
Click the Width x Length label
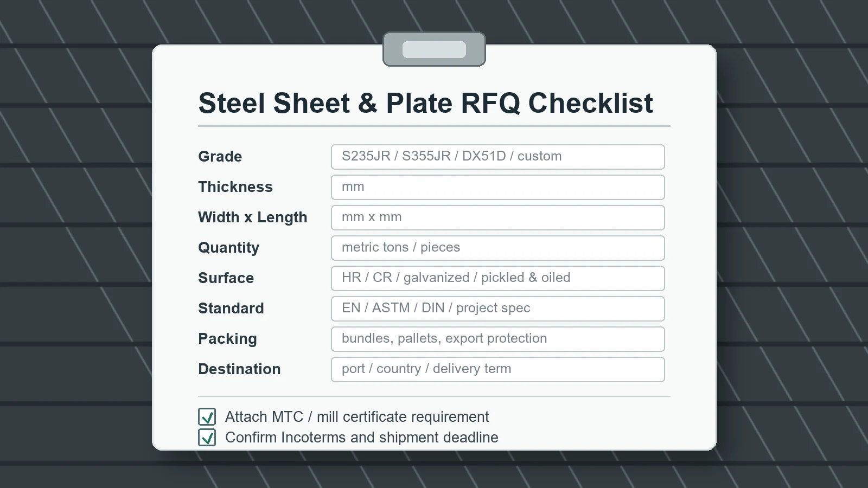point(253,217)
